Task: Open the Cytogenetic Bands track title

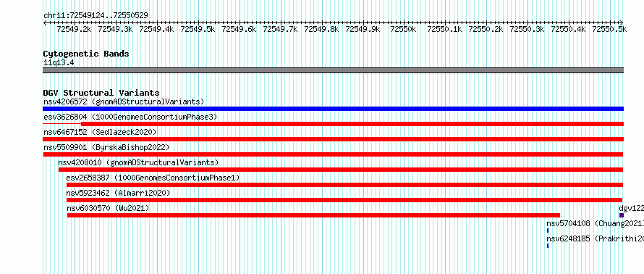Action: click(86, 54)
